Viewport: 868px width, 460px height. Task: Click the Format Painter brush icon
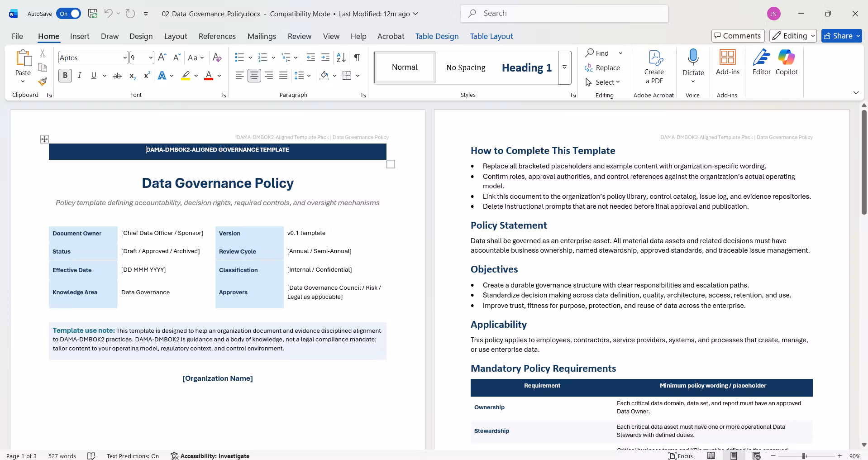click(x=43, y=82)
